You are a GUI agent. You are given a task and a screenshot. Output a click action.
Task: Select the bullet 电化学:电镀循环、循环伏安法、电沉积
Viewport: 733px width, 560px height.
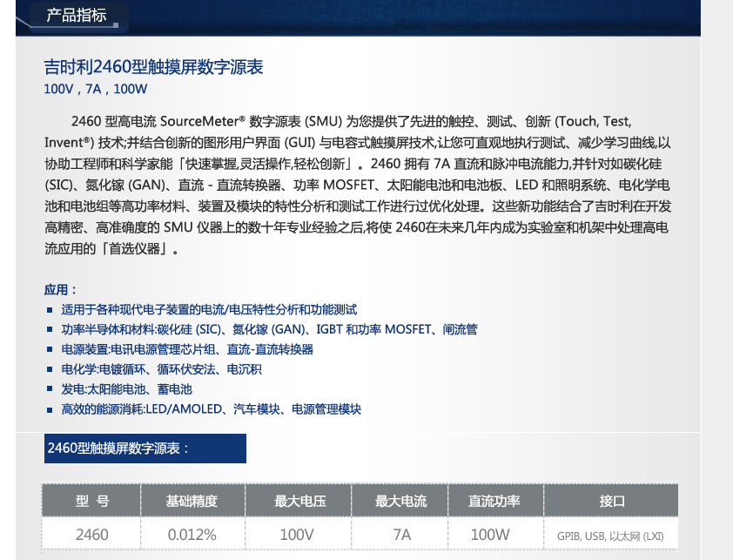[x=161, y=369]
